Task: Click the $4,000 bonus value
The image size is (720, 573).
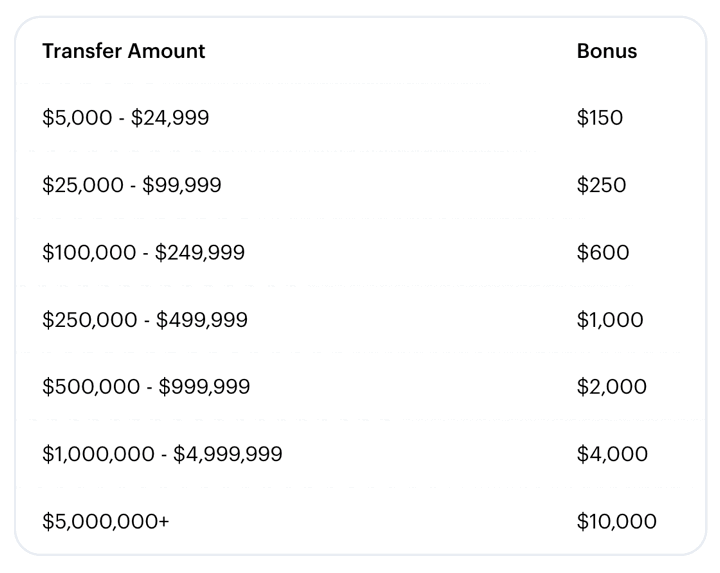Action: click(x=612, y=454)
